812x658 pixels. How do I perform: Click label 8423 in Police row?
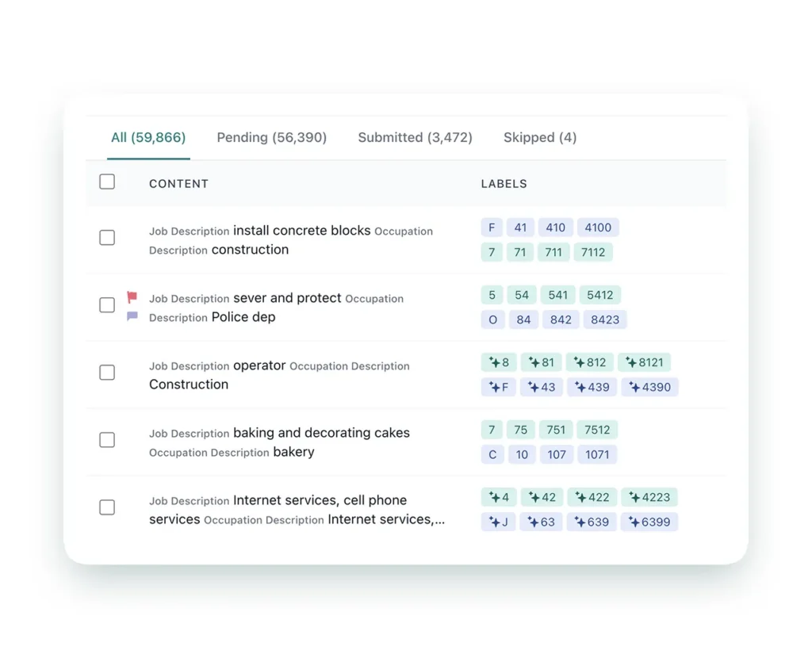[x=605, y=319]
